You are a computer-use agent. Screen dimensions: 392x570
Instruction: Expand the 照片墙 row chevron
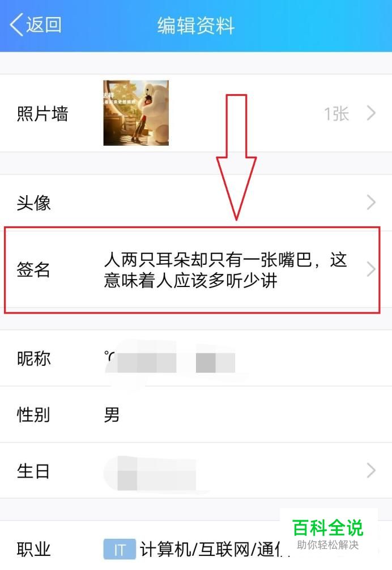tap(371, 113)
